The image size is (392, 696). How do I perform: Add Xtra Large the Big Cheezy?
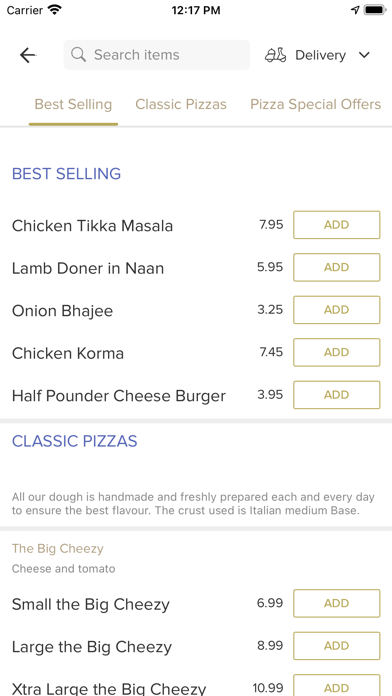click(x=337, y=685)
